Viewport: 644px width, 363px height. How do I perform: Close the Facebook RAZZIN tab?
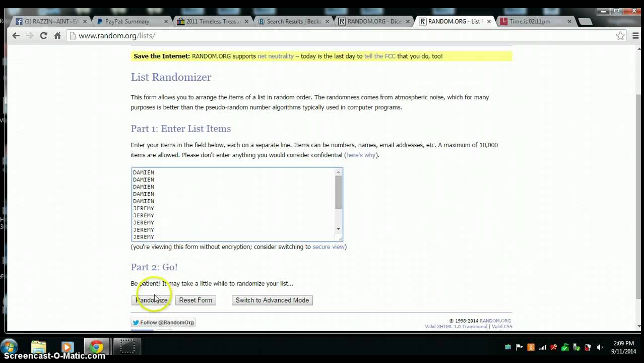point(85,22)
